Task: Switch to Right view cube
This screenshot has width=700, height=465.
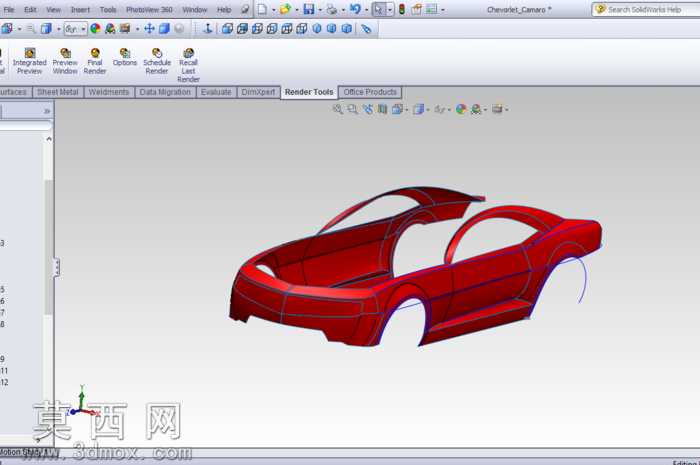Action: tap(272, 29)
